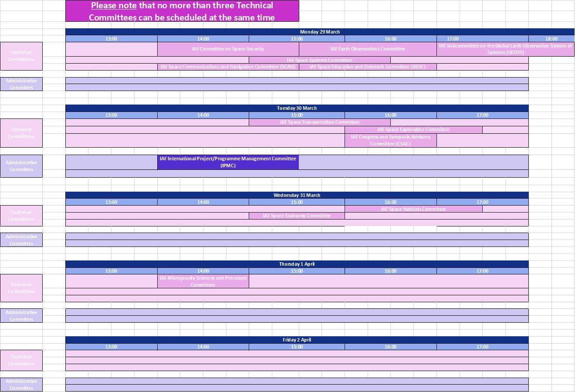Select the IPMC Project/Programme Management Committee block
Screen dimensions: 575x392
tap(228, 162)
